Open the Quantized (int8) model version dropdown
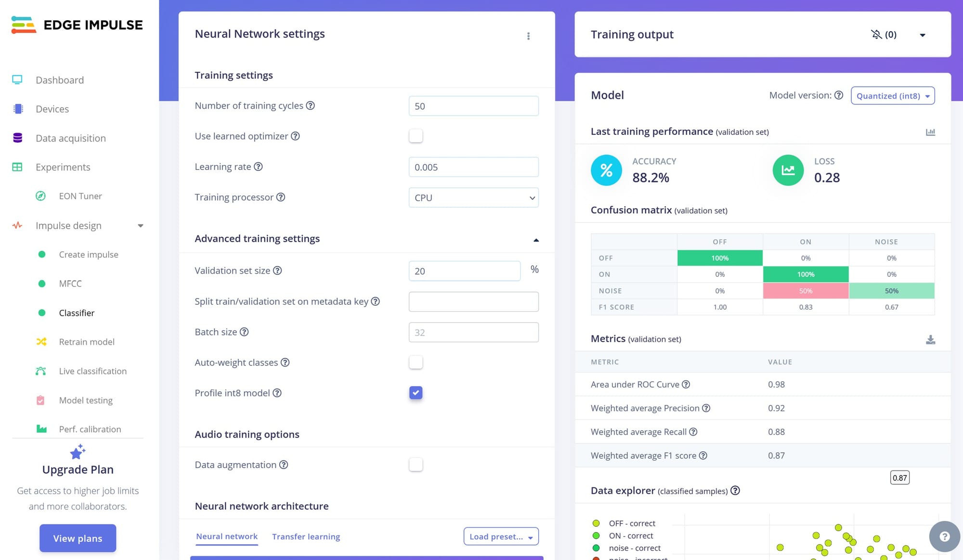Viewport: 963px width, 560px height. 893,95
